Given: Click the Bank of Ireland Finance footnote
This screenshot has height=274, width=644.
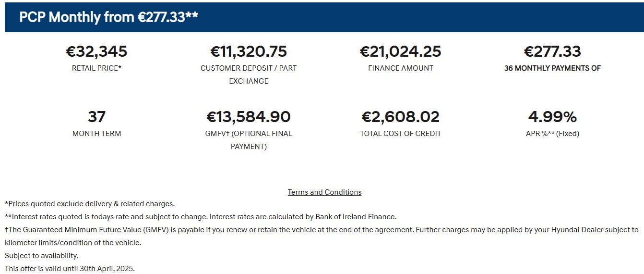Looking at the screenshot, I should coord(201,217).
